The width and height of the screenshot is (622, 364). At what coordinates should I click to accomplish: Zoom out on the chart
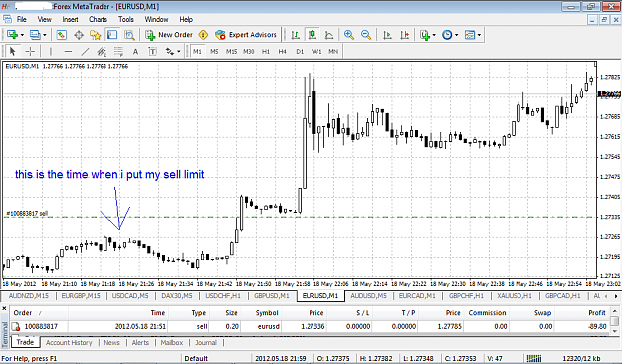(366, 35)
